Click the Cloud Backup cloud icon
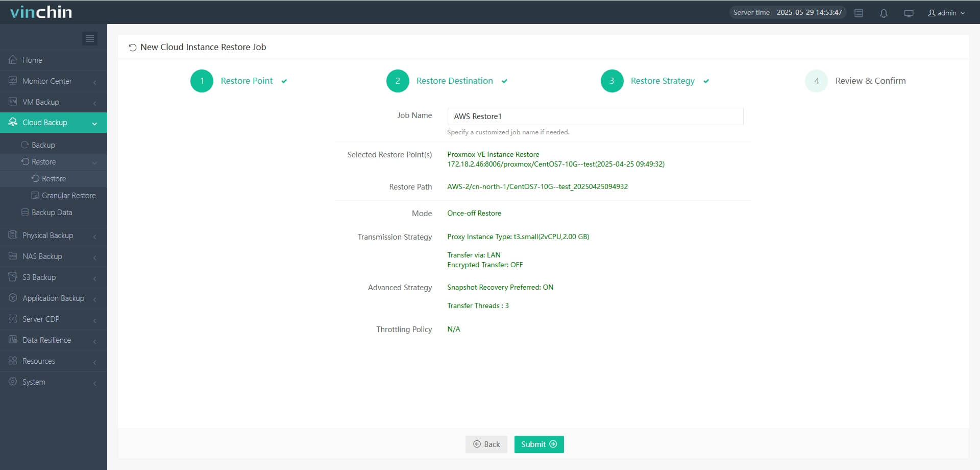Viewport: 980px width, 470px height. 13,122
